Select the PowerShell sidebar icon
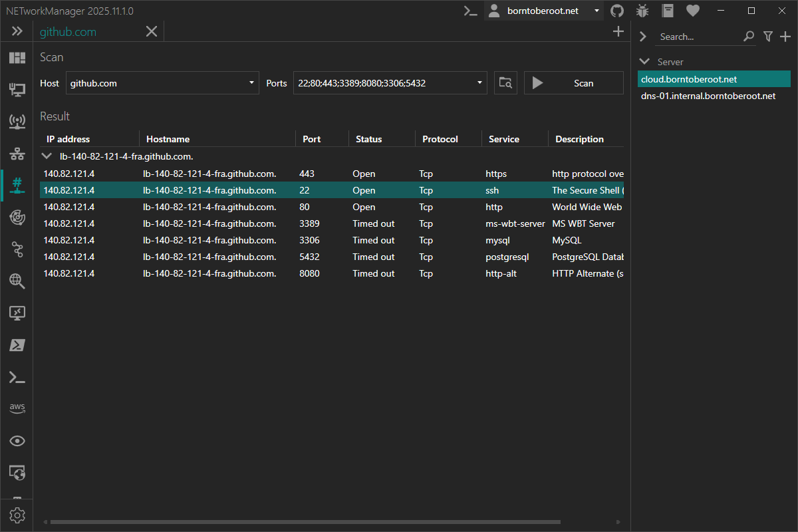This screenshot has width=798, height=532. (17, 344)
